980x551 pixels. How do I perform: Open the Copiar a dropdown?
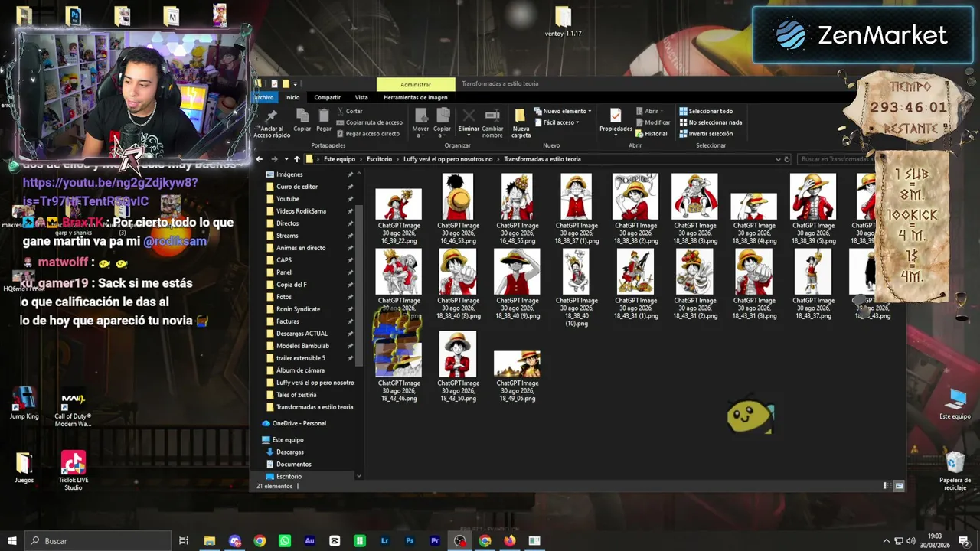click(x=443, y=122)
